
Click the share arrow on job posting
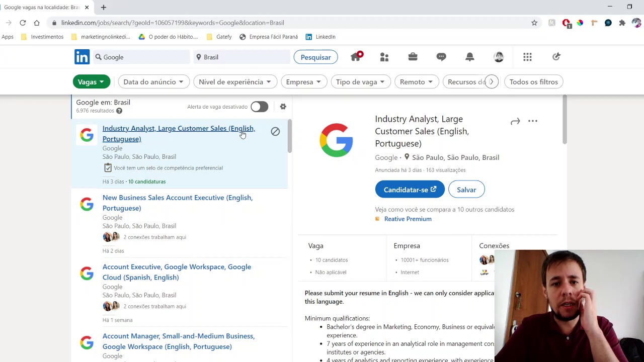point(515,121)
